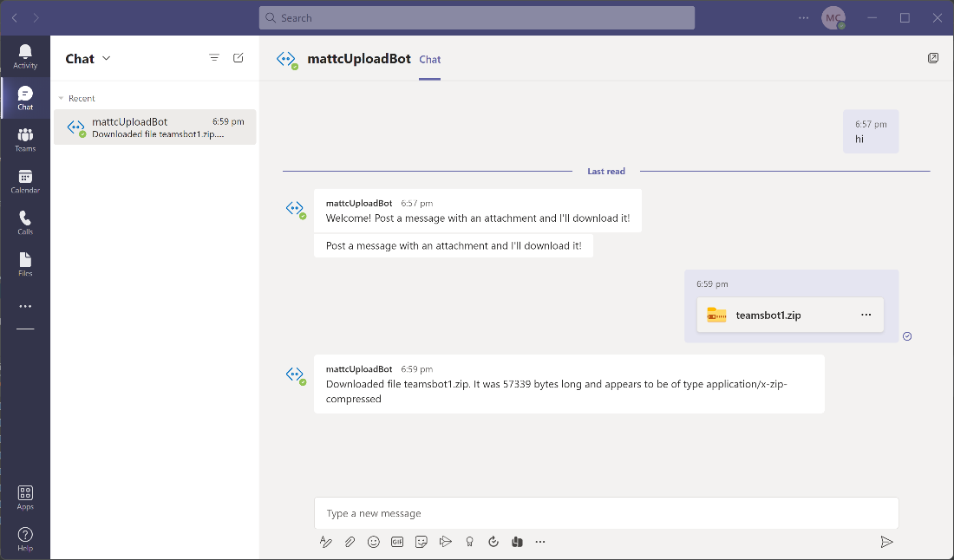Click in the Search box

(477, 18)
